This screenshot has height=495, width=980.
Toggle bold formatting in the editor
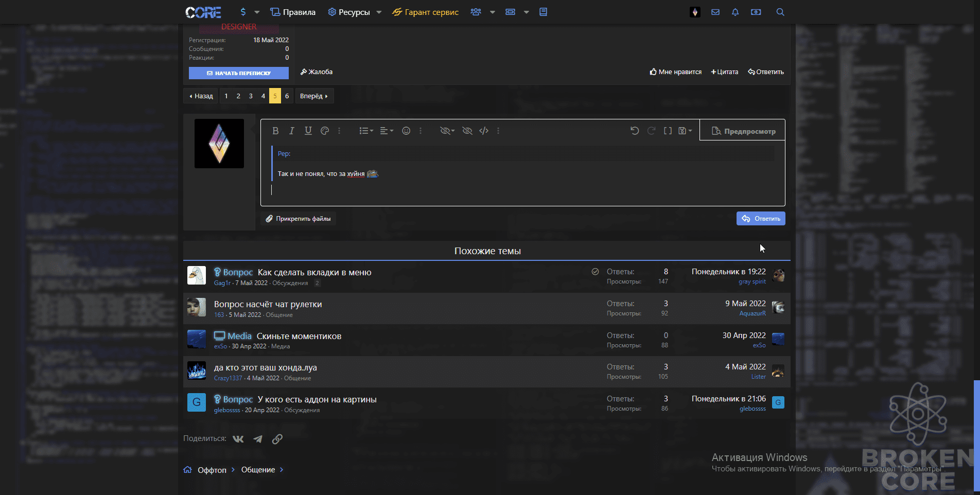(x=275, y=131)
